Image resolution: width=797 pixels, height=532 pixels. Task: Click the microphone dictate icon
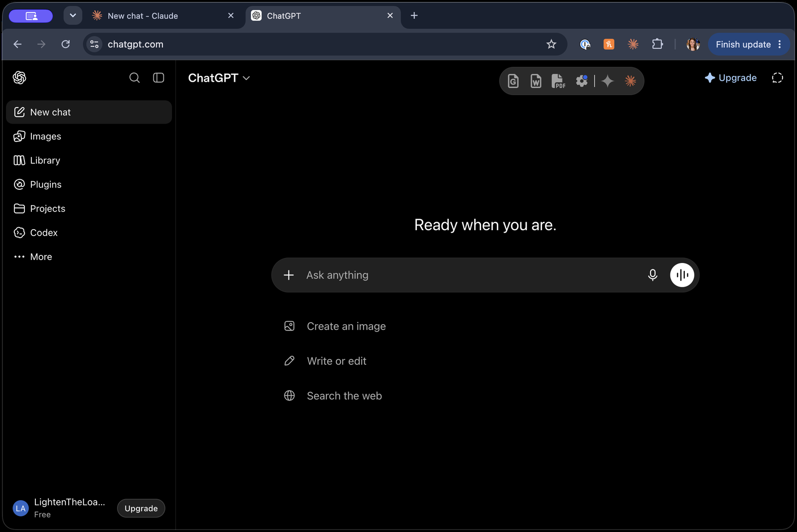pyautogui.click(x=653, y=275)
